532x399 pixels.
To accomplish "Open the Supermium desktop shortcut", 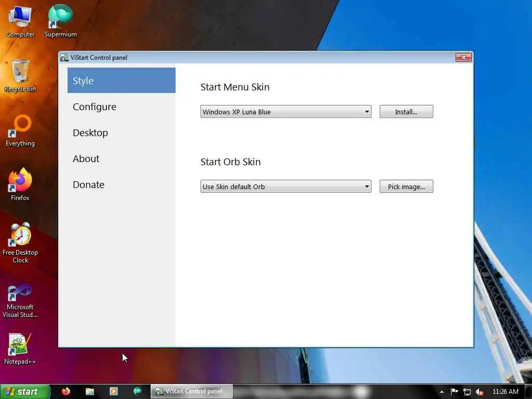I will (60, 21).
